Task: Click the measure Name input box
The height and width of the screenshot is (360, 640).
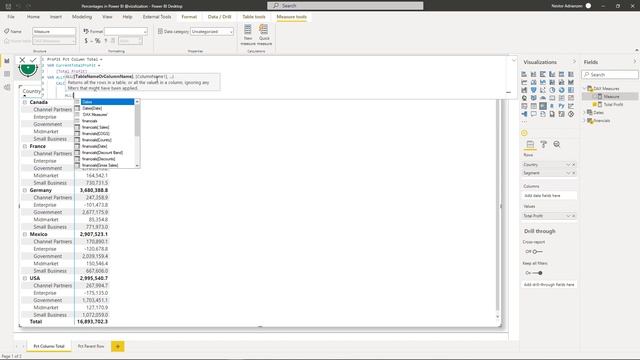Action: (x=54, y=31)
